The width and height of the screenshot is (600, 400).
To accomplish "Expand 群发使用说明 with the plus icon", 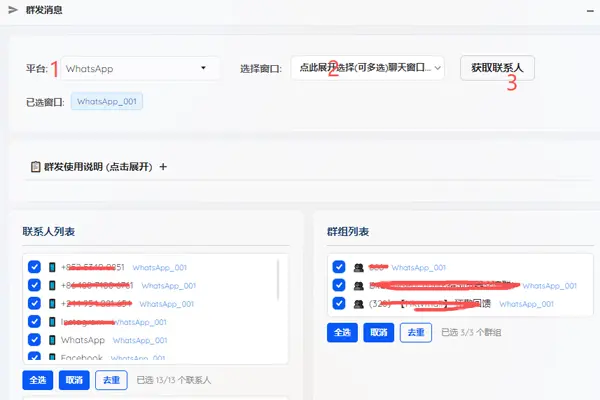I will point(163,167).
